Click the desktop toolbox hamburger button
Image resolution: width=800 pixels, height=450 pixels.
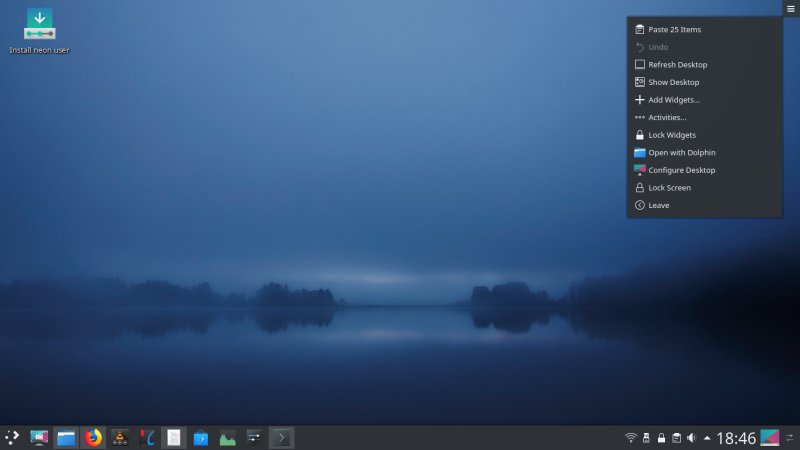point(791,9)
